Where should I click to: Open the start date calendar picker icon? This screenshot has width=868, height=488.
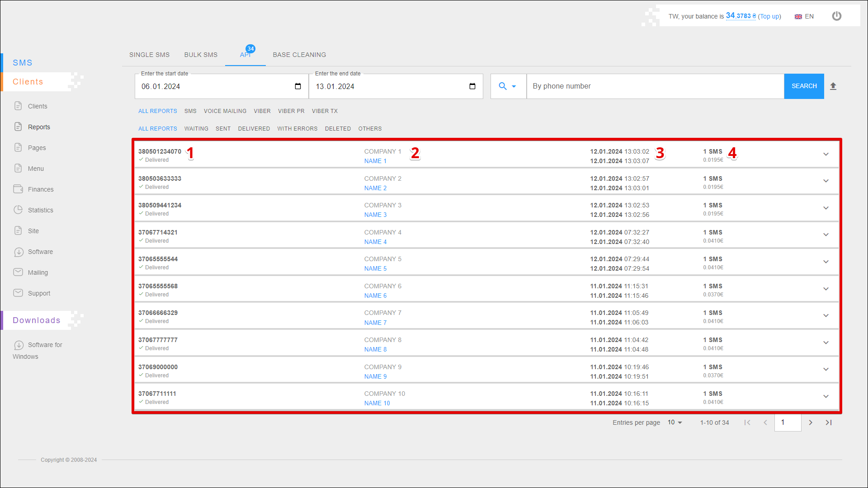[298, 86]
